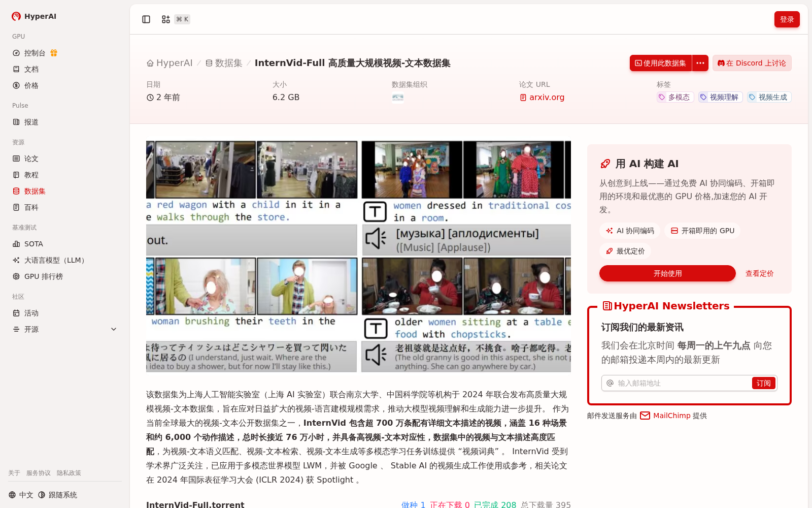This screenshot has width=812, height=508.
Task: Click the rocket icon beside 用 AI 构建 AI
Action: 605,164
